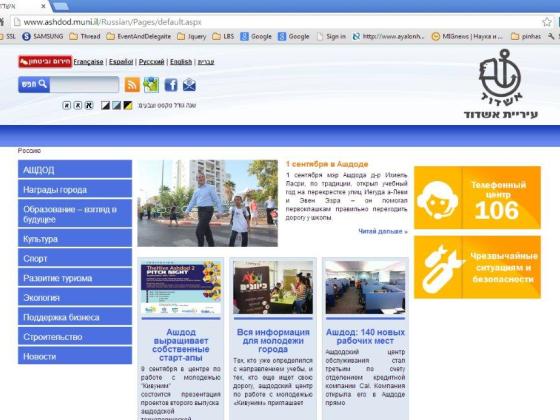Open the email envelope icon

click(189, 85)
